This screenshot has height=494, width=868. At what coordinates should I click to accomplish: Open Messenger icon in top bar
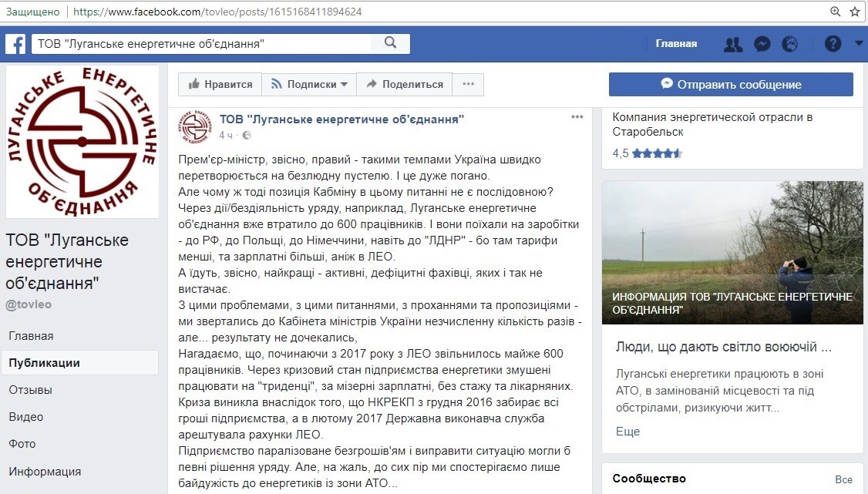coord(762,44)
